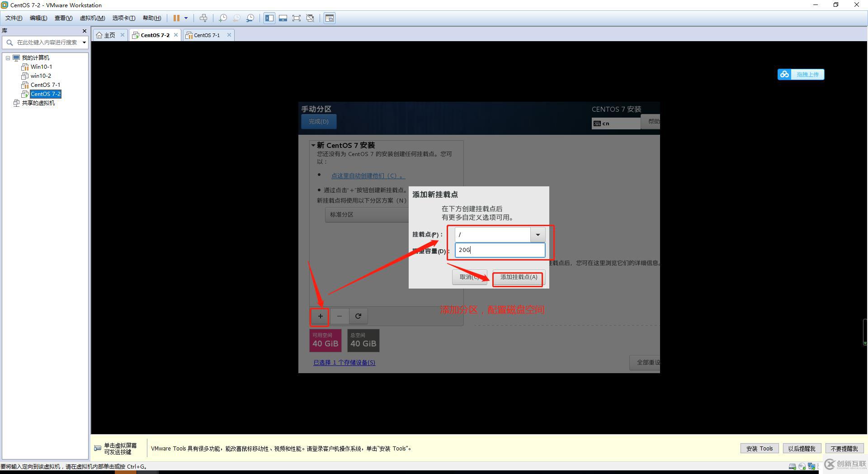Viewport: 868px width, 474px height.
Task: Click the CD/DVD drive status icon
Action: tap(802, 466)
